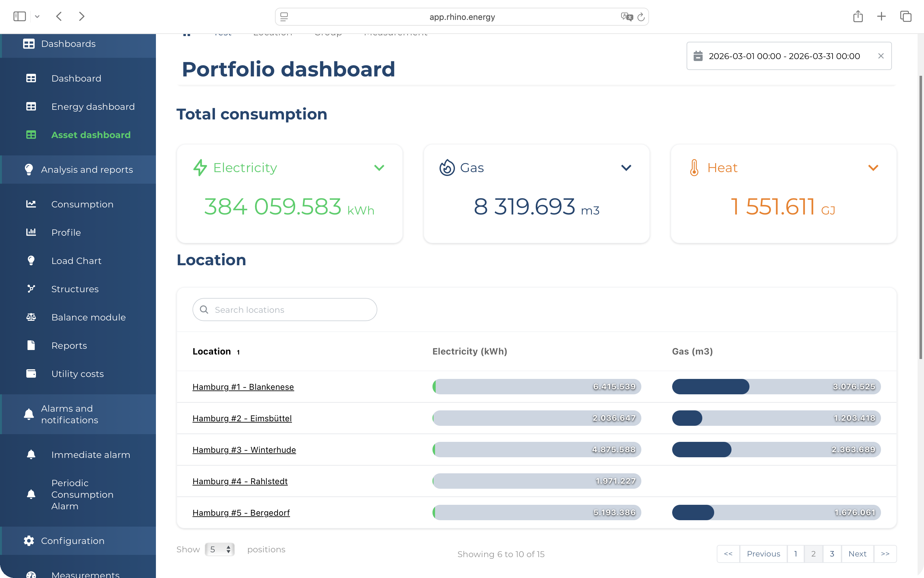The width and height of the screenshot is (924, 578).
Task: Click Blankenese gas bar 3.076.525
Action: point(776,387)
